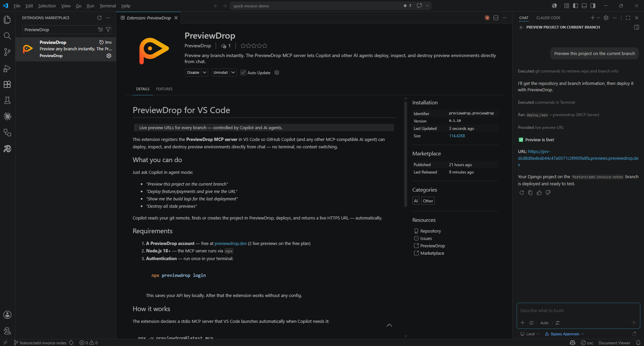The height and width of the screenshot is (346, 644).
Task: Open the Auto model picker
Action: point(544,323)
